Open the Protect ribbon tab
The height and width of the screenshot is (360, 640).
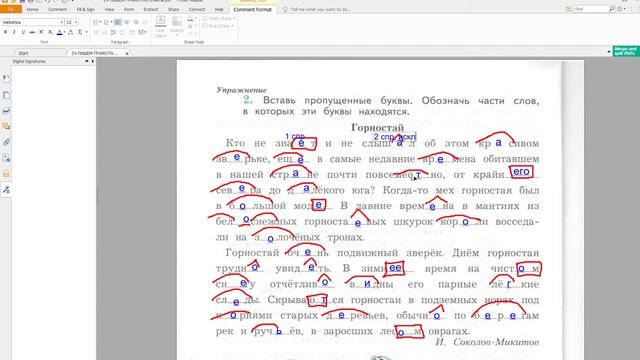click(x=151, y=9)
